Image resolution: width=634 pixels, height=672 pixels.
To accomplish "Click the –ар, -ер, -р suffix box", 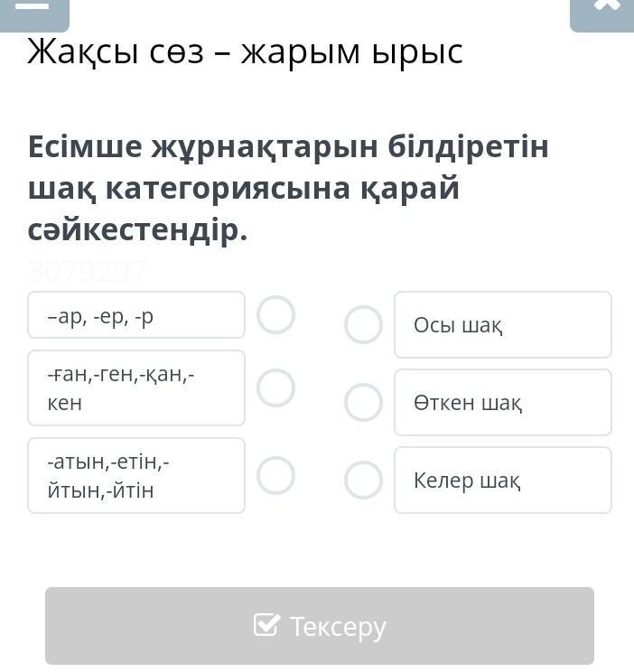I will pyautogui.click(x=136, y=315).
